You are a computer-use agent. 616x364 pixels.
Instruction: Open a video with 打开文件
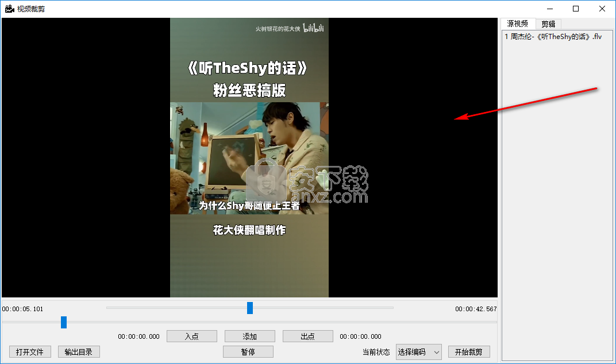(x=30, y=352)
